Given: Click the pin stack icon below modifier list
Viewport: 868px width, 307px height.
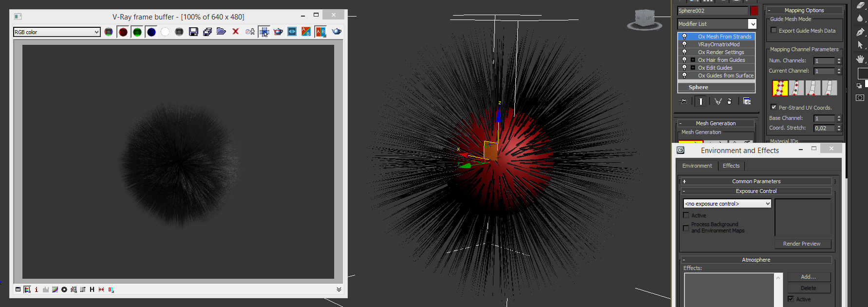Looking at the screenshot, I should pos(684,101).
